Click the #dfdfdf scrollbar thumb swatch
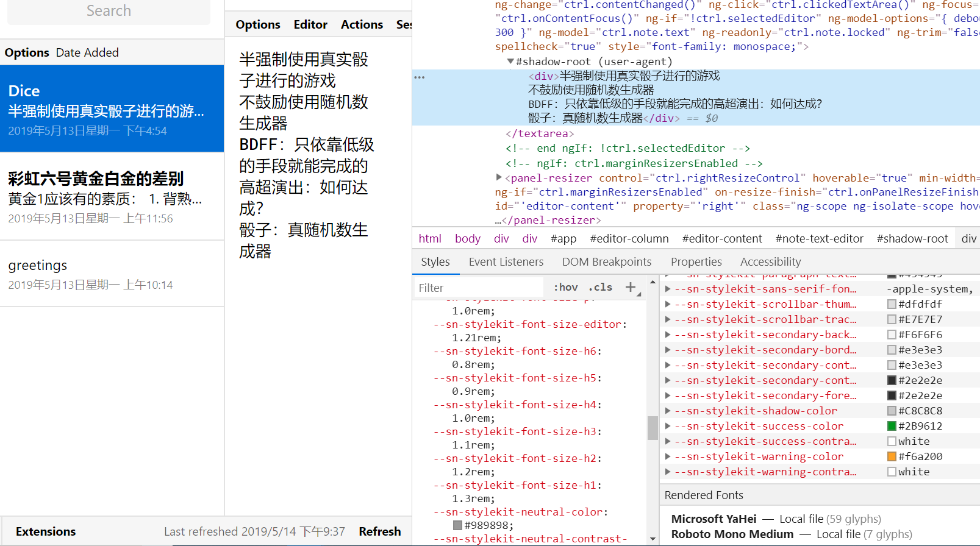Screen dimensions: 980x546 892,304
